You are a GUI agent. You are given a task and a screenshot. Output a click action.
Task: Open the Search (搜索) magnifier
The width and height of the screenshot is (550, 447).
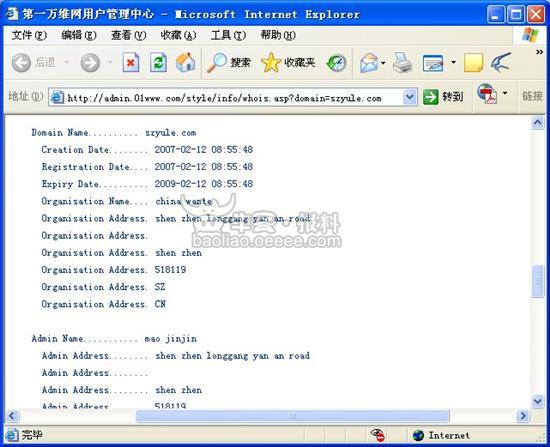click(x=229, y=63)
